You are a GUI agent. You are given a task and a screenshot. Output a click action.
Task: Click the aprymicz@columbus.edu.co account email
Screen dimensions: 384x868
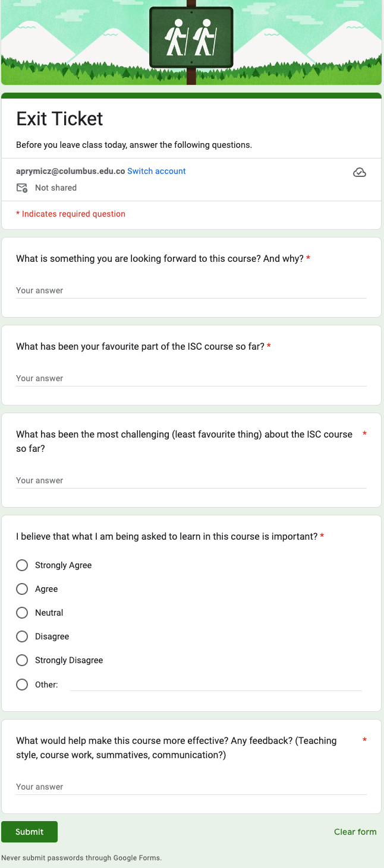(70, 171)
